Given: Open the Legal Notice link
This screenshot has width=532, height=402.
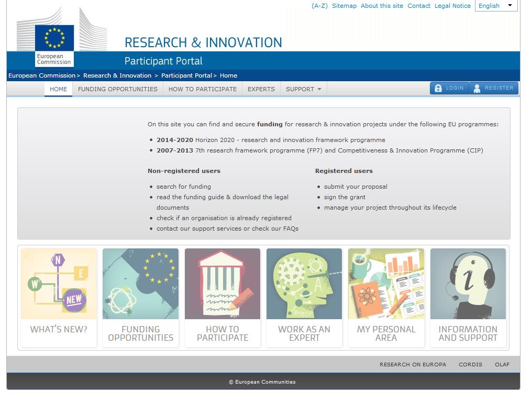Looking at the screenshot, I should pyautogui.click(x=452, y=6).
